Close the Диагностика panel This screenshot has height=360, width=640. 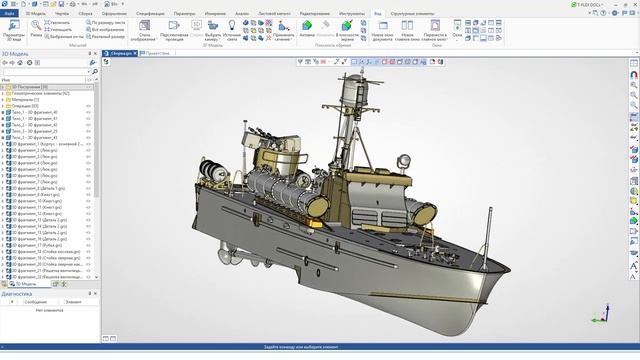(x=96, y=293)
